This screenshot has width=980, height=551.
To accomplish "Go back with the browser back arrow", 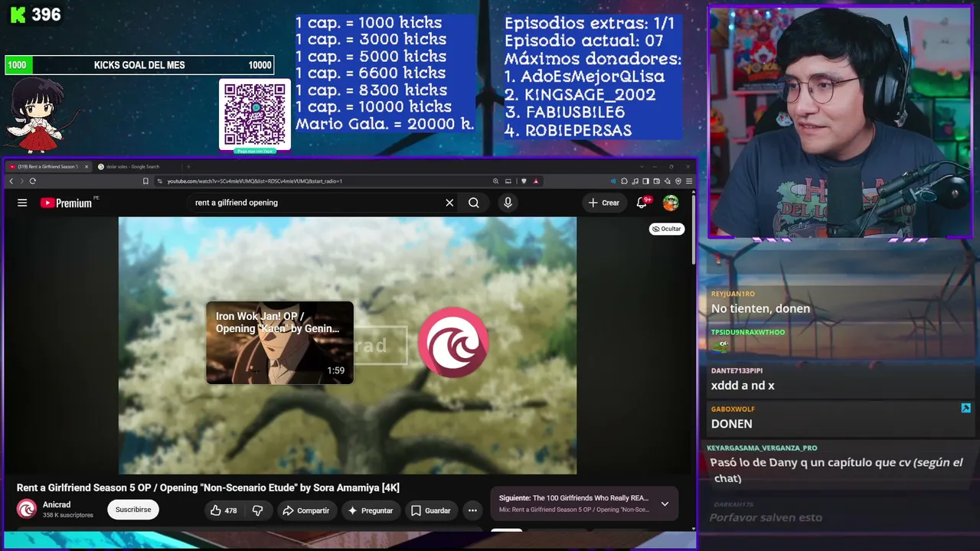I will point(11,181).
